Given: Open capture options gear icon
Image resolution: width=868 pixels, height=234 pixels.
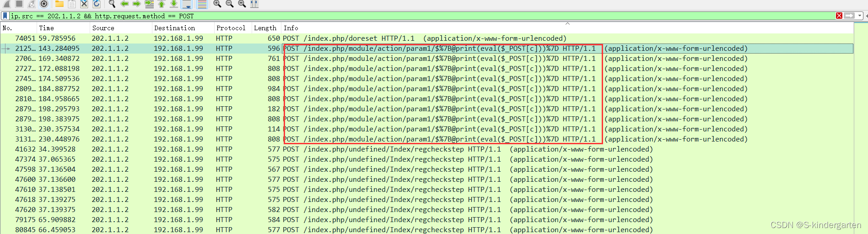Looking at the screenshot, I should pyautogui.click(x=44, y=4).
